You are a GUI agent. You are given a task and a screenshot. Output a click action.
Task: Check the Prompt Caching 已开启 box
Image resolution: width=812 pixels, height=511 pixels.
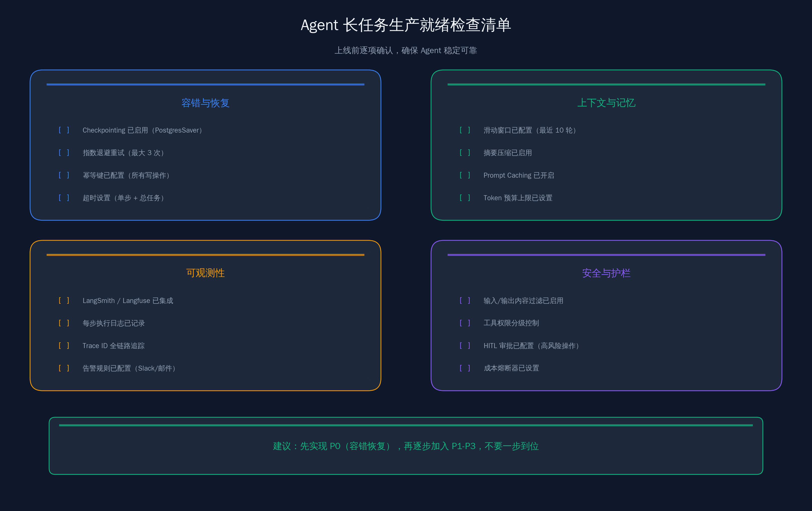[465, 175]
